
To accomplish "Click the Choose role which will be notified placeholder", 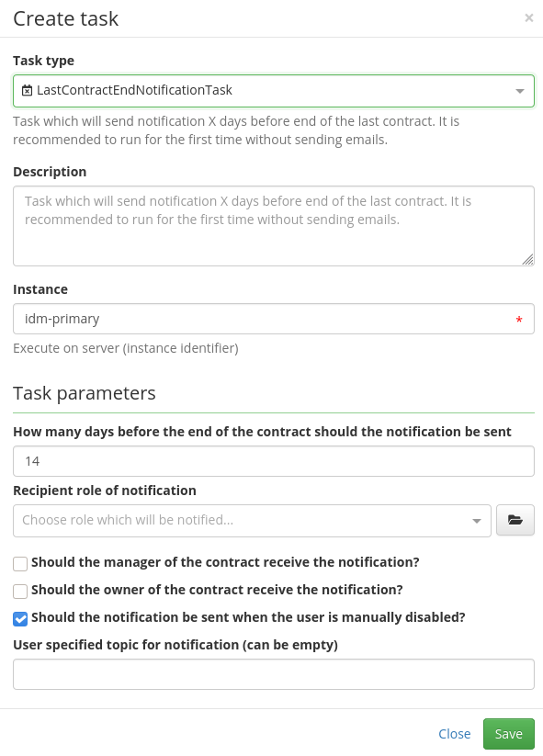I will point(128,520).
